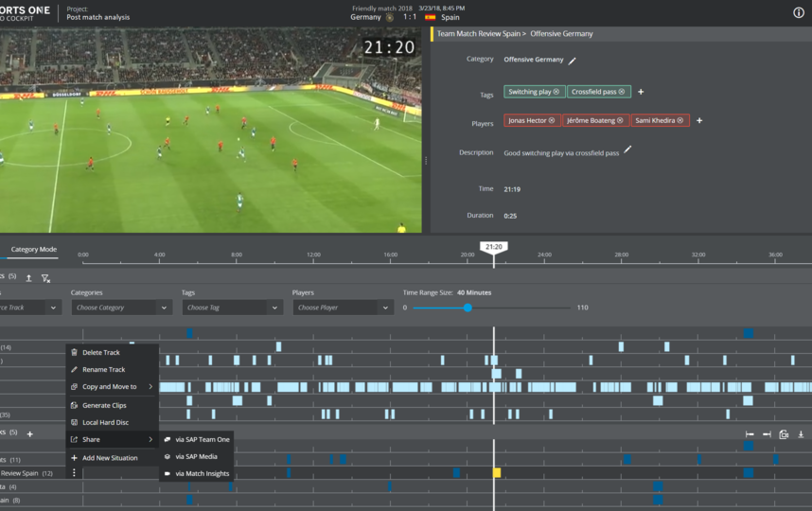Click the Offensive Germany breadcrumb
The width and height of the screenshot is (812, 511).
(561, 34)
